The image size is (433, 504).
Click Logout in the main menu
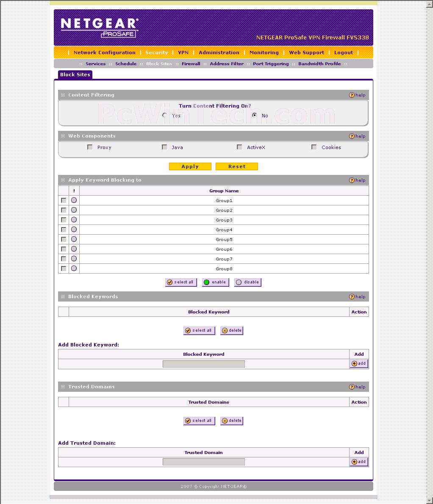point(344,53)
